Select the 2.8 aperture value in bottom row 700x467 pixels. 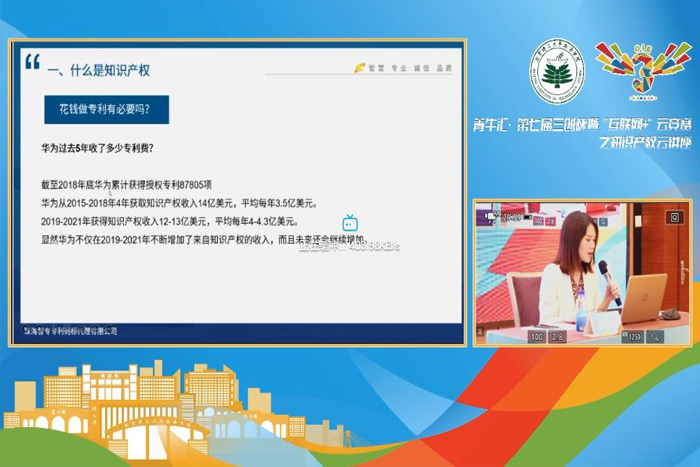coord(557,337)
